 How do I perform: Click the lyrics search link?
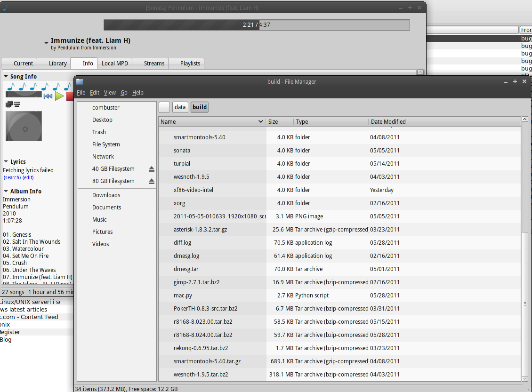pyautogui.click(x=12, y=178)
